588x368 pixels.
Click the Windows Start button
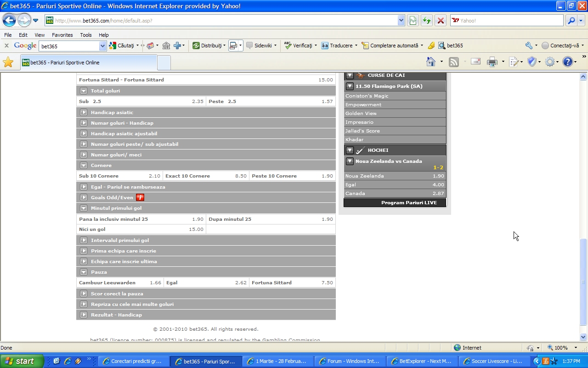[x=22, y=361]
